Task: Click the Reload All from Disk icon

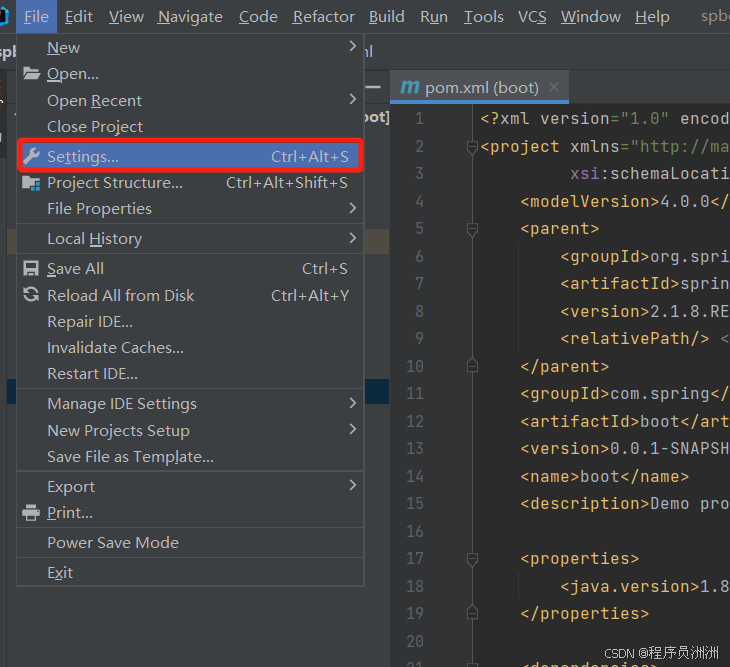Action: coord(31,295)
